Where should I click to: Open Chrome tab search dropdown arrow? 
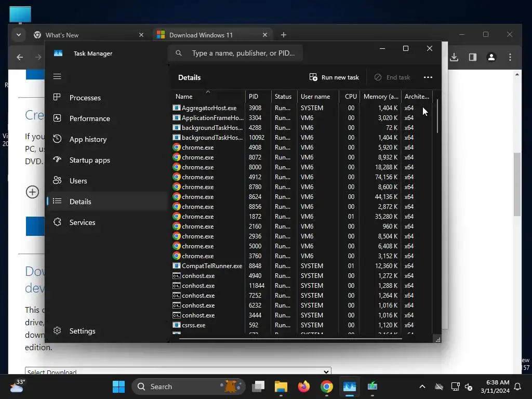tap(19, 35)
